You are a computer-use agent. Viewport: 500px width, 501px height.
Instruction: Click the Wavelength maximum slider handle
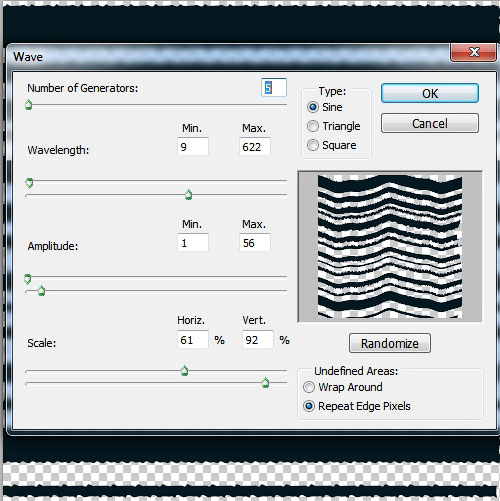coord(189,195)
